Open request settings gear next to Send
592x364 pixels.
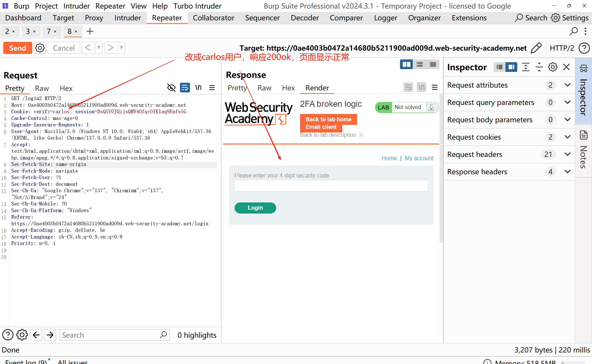click(x=40, y=48)
